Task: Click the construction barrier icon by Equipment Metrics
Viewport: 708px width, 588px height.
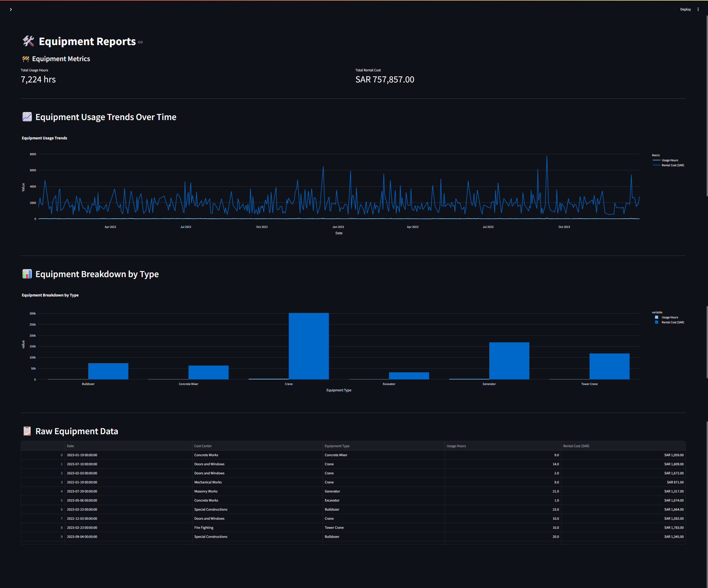Action: [26, 59]
